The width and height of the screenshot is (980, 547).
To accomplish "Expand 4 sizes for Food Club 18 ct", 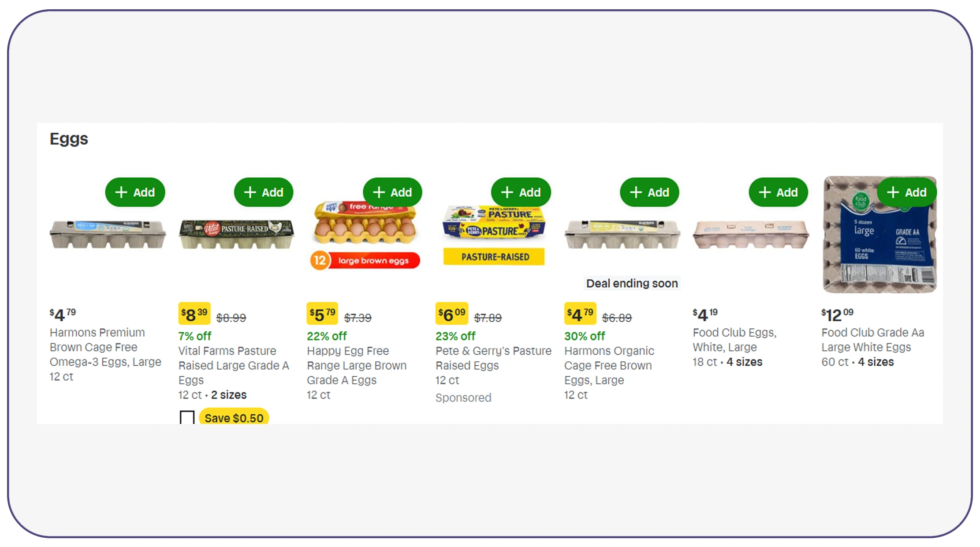I will tap(744, 362).
